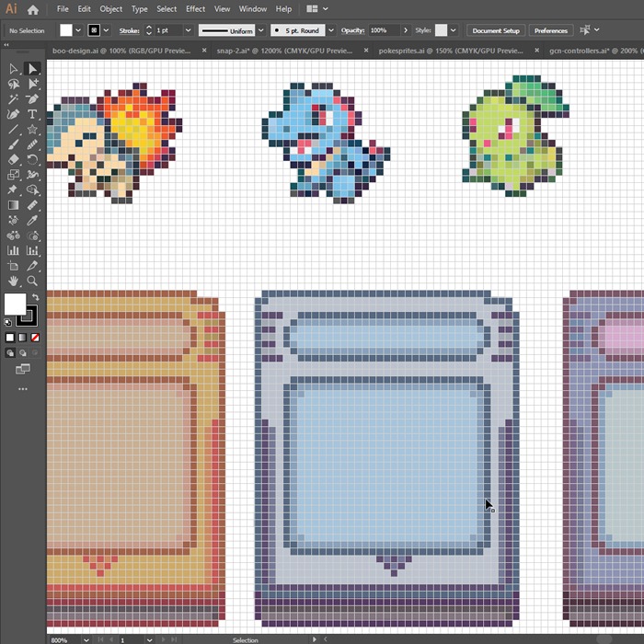This screenshot has width=644, height=644.
Task: Open the 5 pt. Round brush dropdown
Action: tap(330, 30)
